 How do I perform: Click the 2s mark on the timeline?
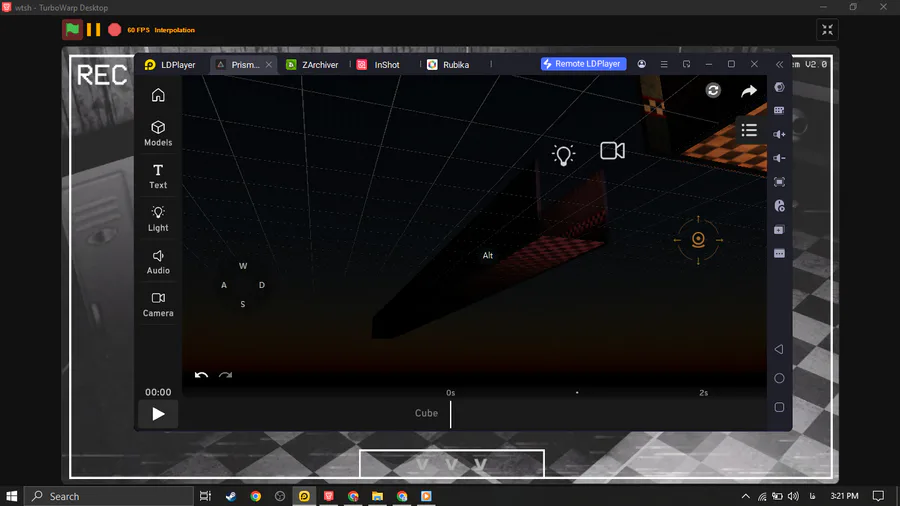(704, 393)
